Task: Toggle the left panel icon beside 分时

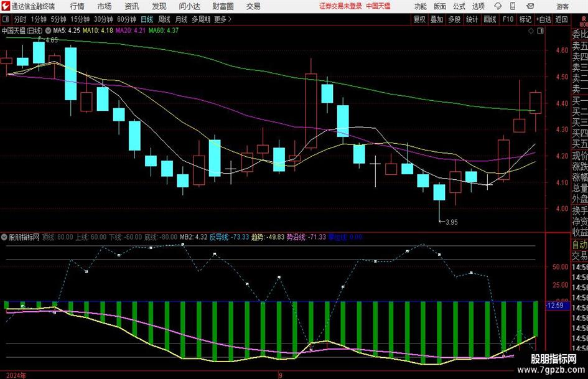Action: click(x=5, y=19)
